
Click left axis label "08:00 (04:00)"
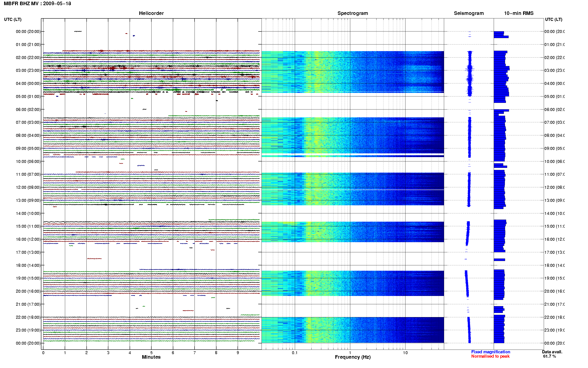pyautogui.click(x=28, y=136)
